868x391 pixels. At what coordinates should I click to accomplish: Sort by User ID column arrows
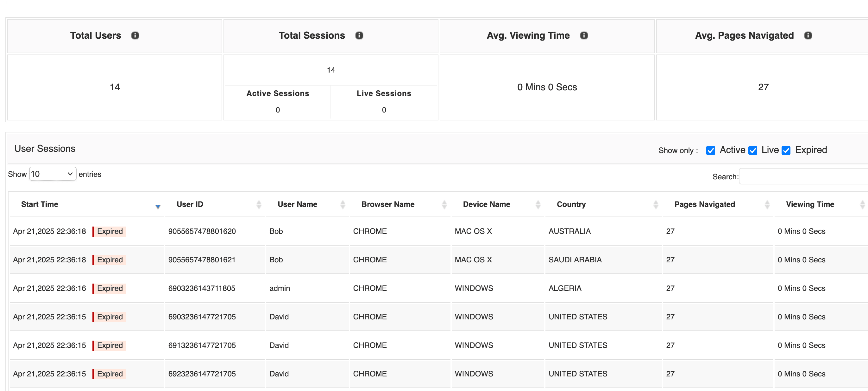259,204
